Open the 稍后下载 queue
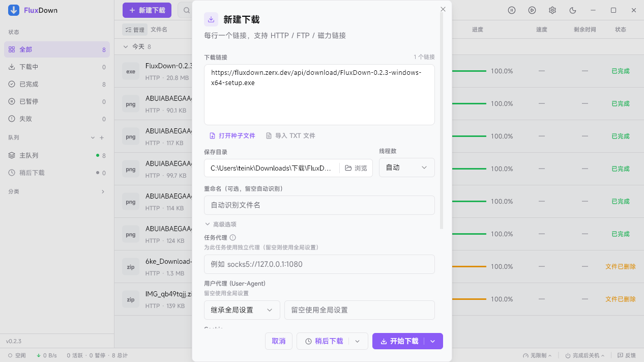This screenshot has width=644, height=362. click(x=57, y=173)
